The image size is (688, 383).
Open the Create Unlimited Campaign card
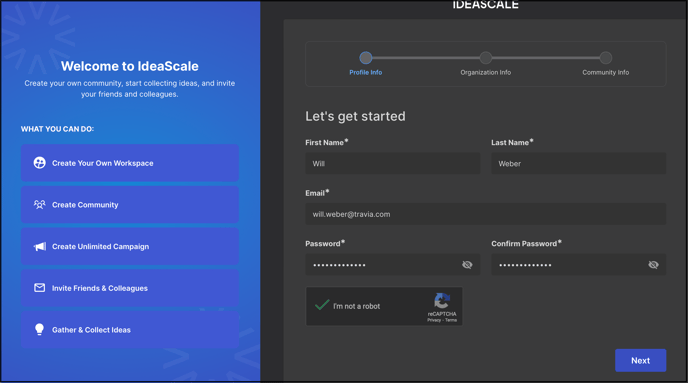[x=130, y=246]
